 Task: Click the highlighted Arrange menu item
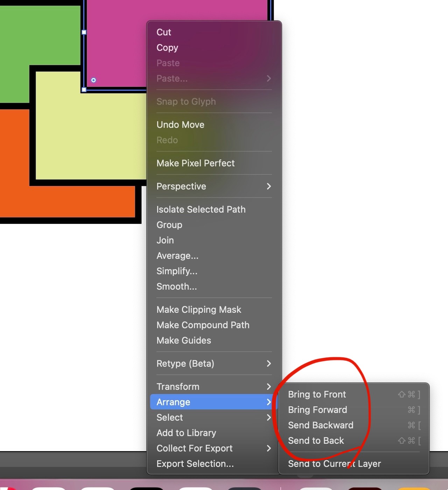point(214,402)
